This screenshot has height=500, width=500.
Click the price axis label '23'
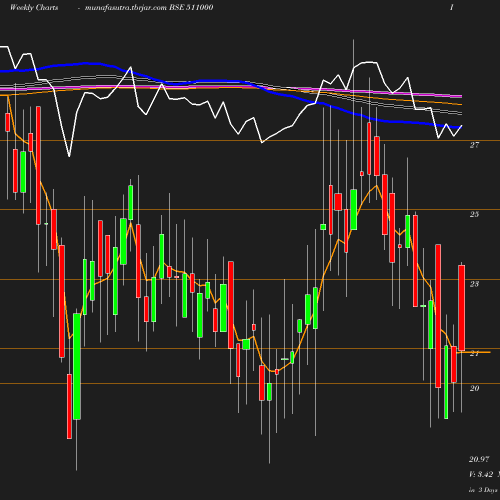click(x=475, y=284)
